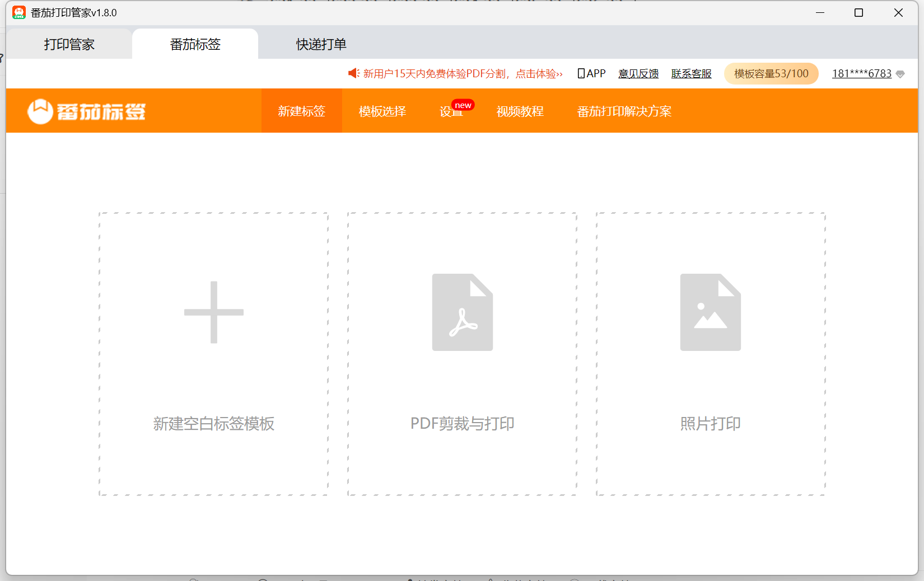Image resolution: width=924 pixels, height=581 pixels.
Task: Switch to the 快递打单 tab
Action: pos(321,44)
